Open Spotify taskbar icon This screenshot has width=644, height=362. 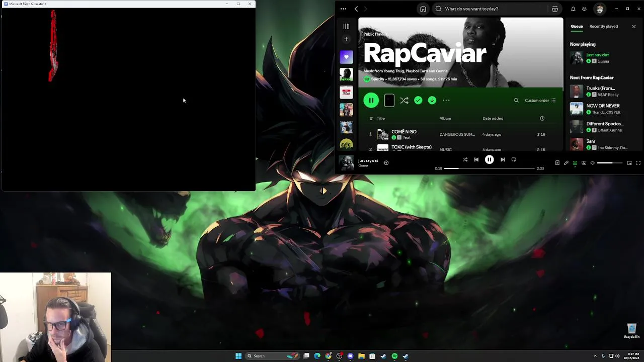point(394,356)
